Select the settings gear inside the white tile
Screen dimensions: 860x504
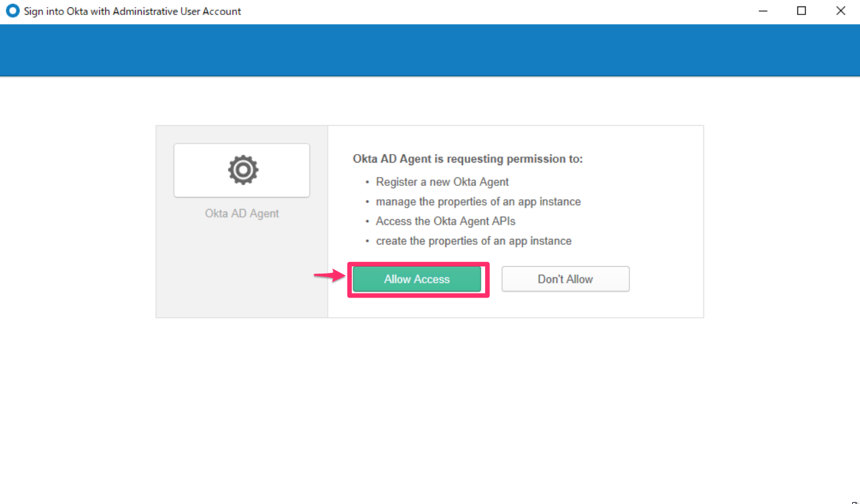point(242,170)
